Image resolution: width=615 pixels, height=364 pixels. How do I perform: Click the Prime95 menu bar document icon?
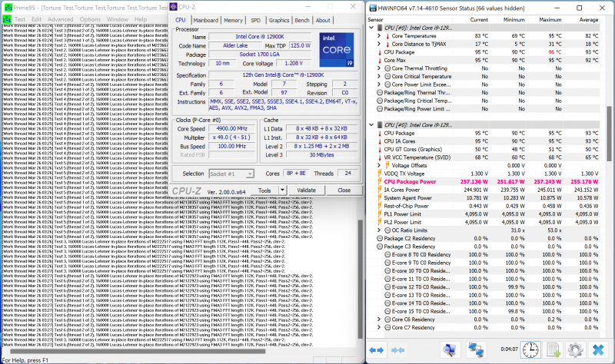[7, 19]
